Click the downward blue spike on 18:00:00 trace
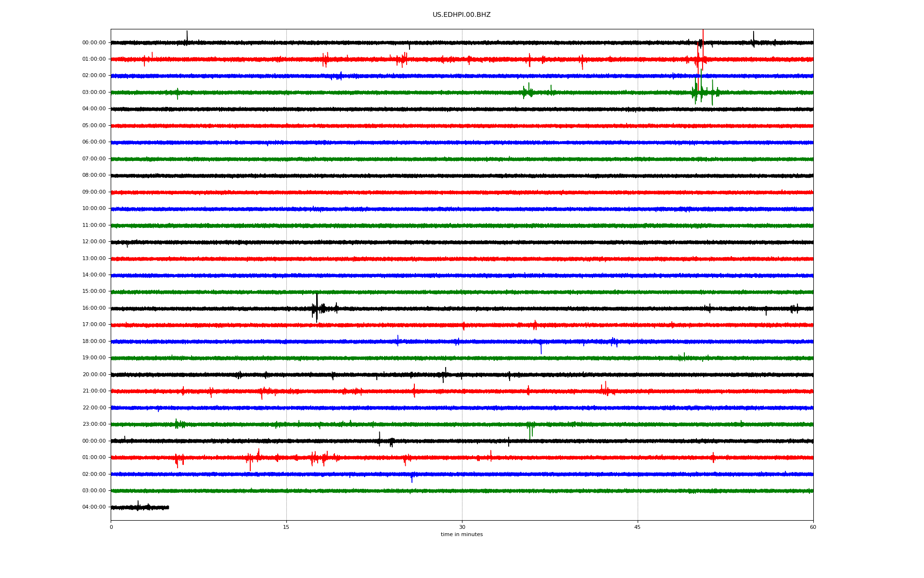 (x=541, y=349)
